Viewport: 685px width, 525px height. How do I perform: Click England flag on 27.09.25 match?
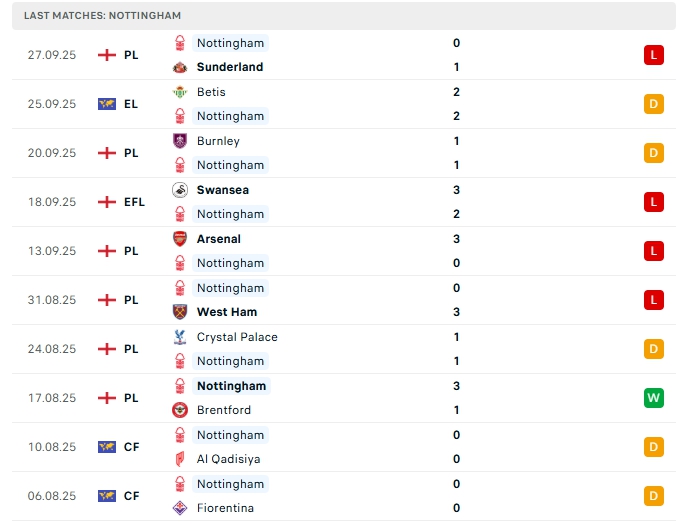(107, 55)
